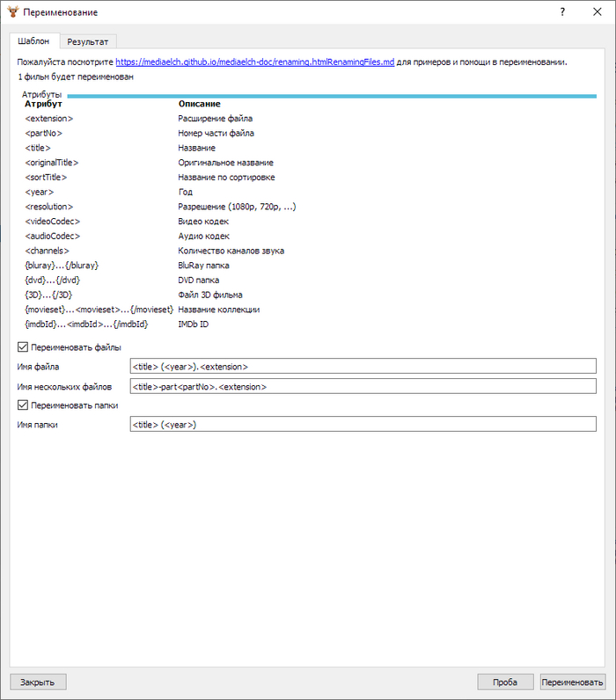Screen dimensions: 616x700
Task: Toggle the Переименовать папки checkbox
Action: 68,405
